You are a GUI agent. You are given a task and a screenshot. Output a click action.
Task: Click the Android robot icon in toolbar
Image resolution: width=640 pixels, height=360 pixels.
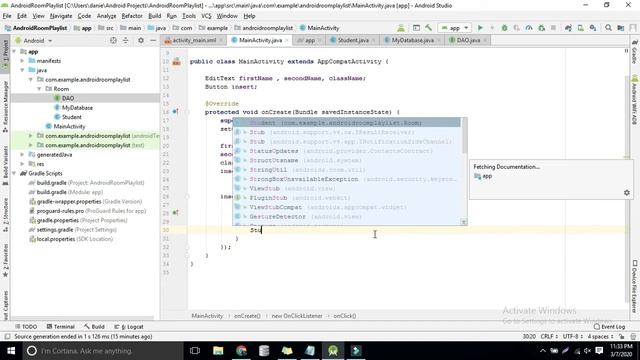401,28
